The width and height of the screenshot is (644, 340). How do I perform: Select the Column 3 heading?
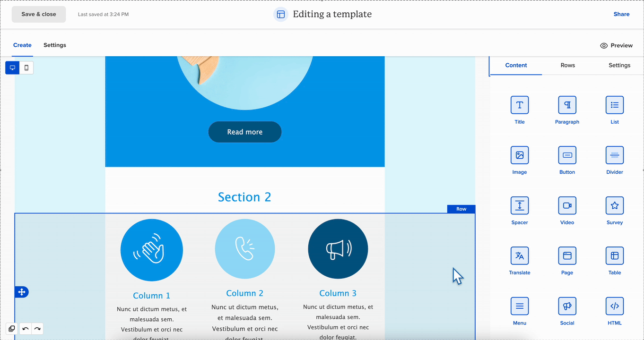338,293
